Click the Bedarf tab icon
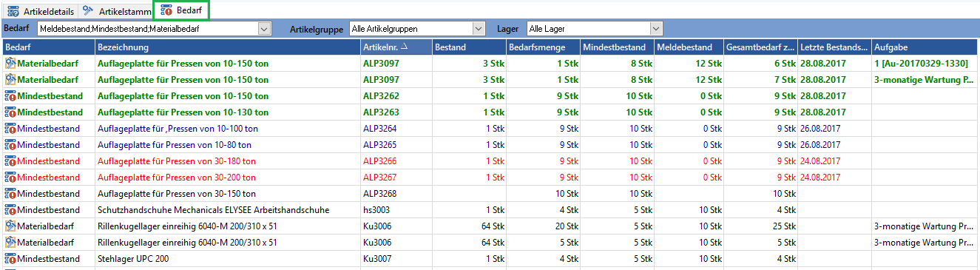The width and height of the screenshot is (980, 270). (167, 11)
